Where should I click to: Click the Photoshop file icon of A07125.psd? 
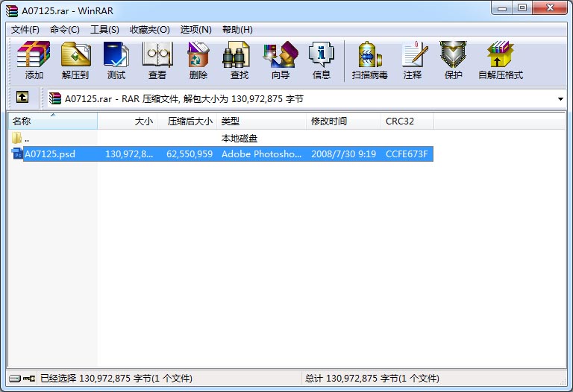[17, 154]
